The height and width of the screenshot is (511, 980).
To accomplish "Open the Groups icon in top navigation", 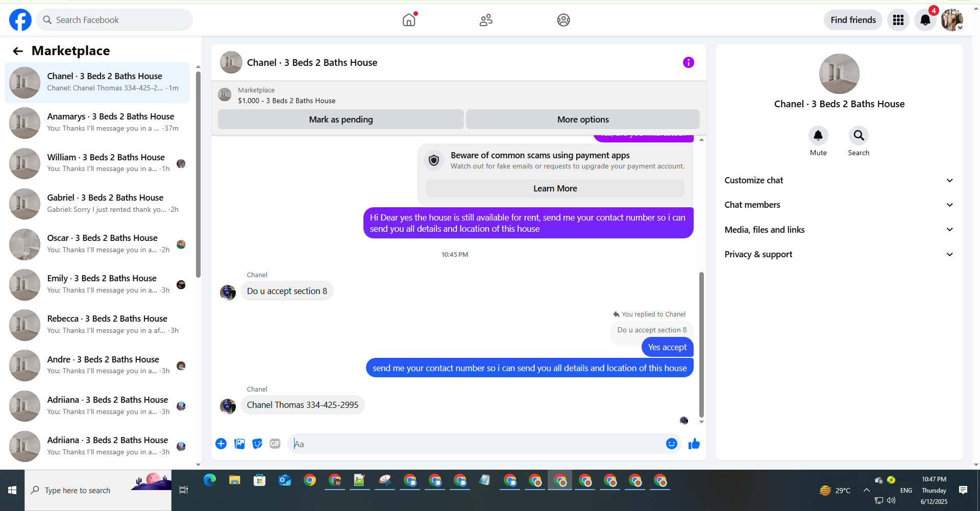I will click(563, 20).
